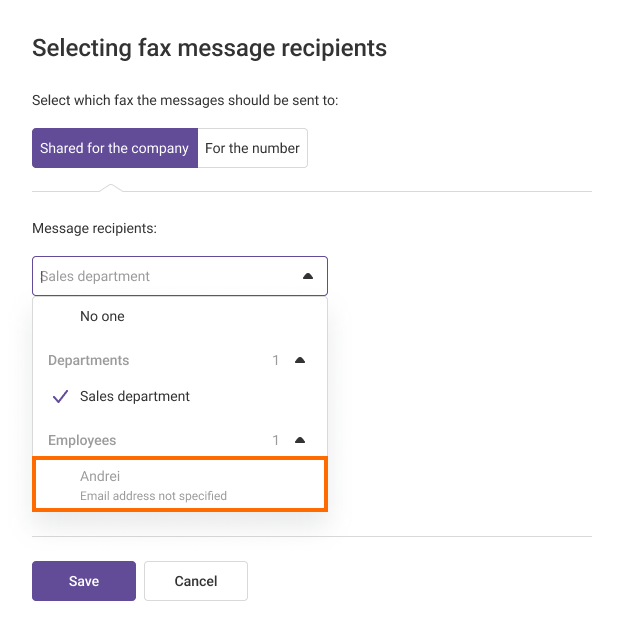This screenshot has width=624, height=633.
Task: Click the Save button
Action: click(x=84, y=581)
